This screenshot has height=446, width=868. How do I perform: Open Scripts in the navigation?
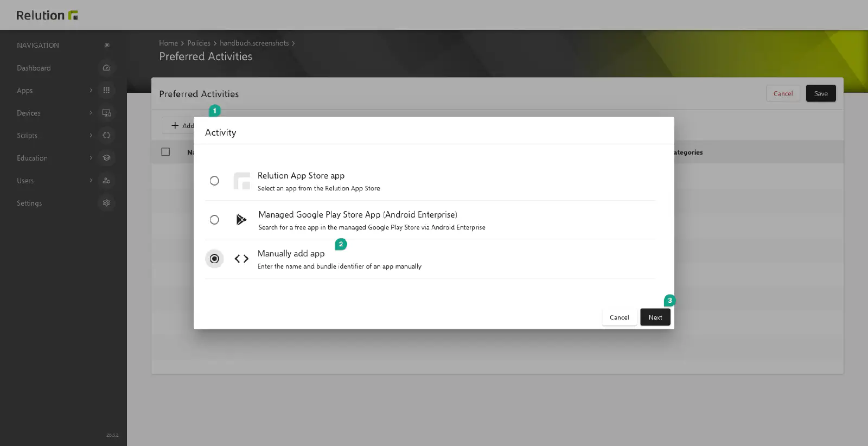coord(27,136)
